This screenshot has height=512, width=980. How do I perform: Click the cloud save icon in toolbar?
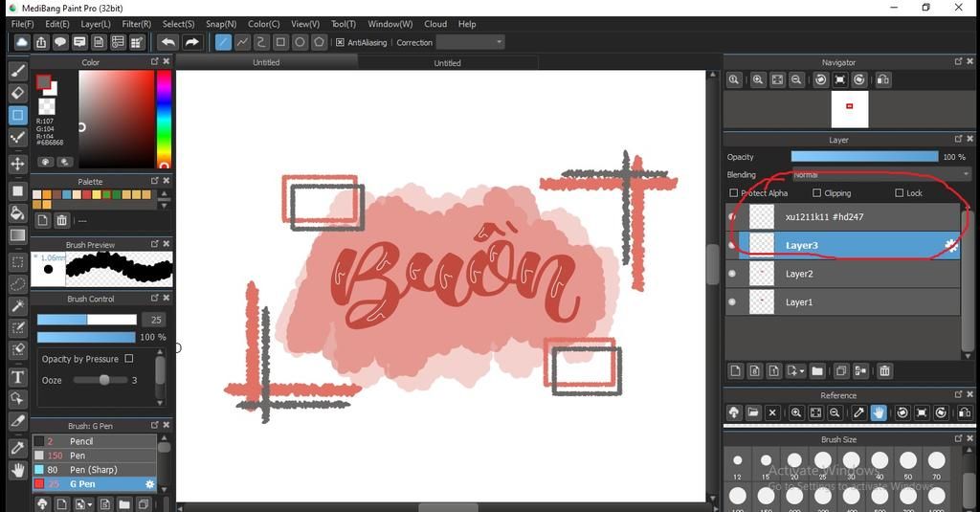pos(22,42)
